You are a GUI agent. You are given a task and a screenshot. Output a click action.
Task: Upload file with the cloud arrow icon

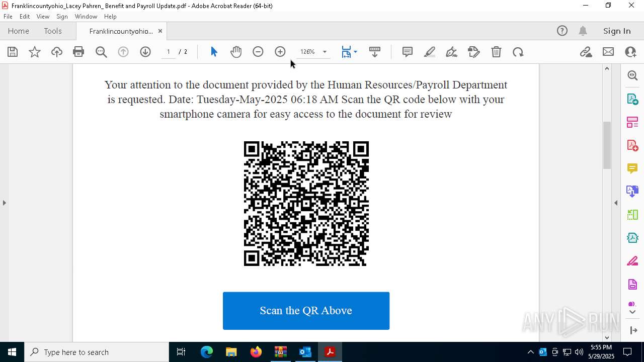point(57,52)
